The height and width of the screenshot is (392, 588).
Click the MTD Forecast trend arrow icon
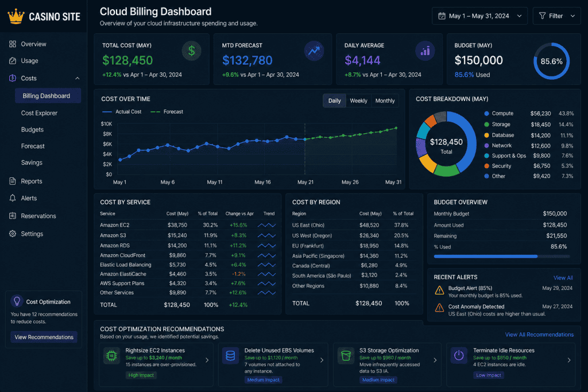pyautogui.click(x=314, y=51)
